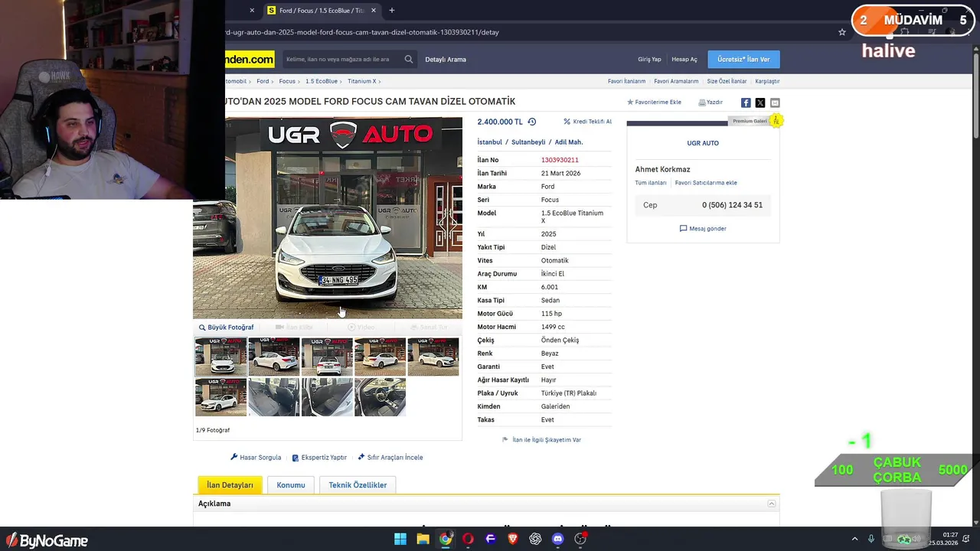The width and height of the screenshot is (980, 551).
Task: Open Brave browser from the taskbar
Action: (513, 539)
